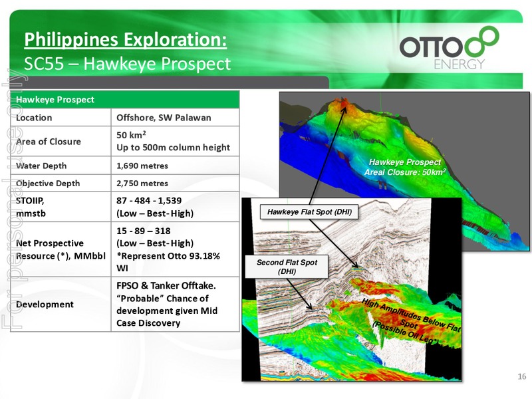Viewport: 532px width, 399px height.
Task: Click the '1,690 metres' value
Action: pyautogui.click(x=142, y=166)
